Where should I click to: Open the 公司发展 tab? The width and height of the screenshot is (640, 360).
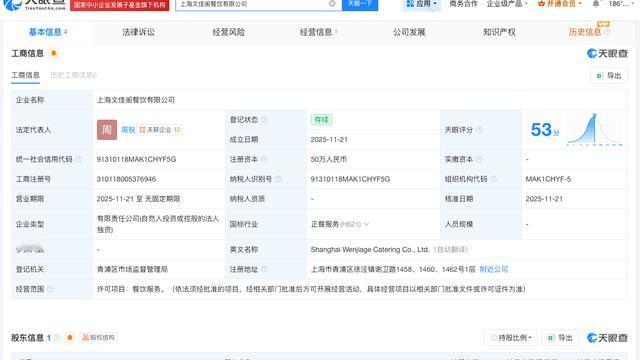(409, 32)
